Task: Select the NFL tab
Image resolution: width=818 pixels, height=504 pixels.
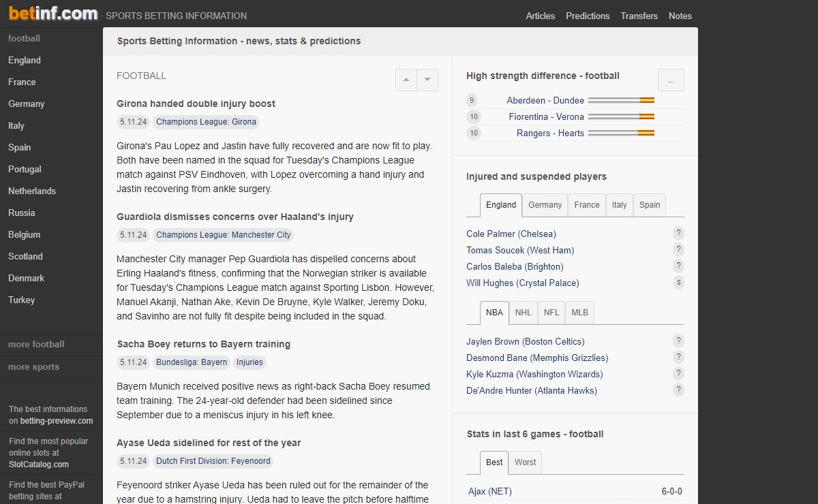Action: (551, 313)
